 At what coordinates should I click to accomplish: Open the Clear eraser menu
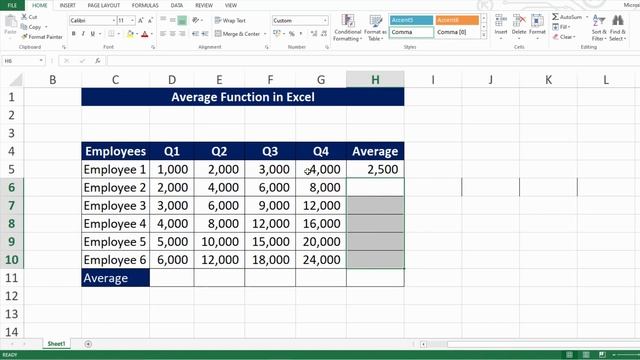point(564,37)
